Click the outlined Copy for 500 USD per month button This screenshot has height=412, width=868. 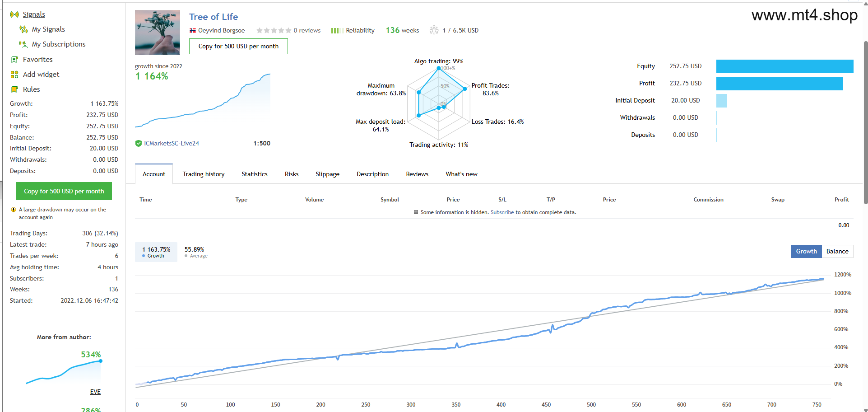tap(238, 46)
